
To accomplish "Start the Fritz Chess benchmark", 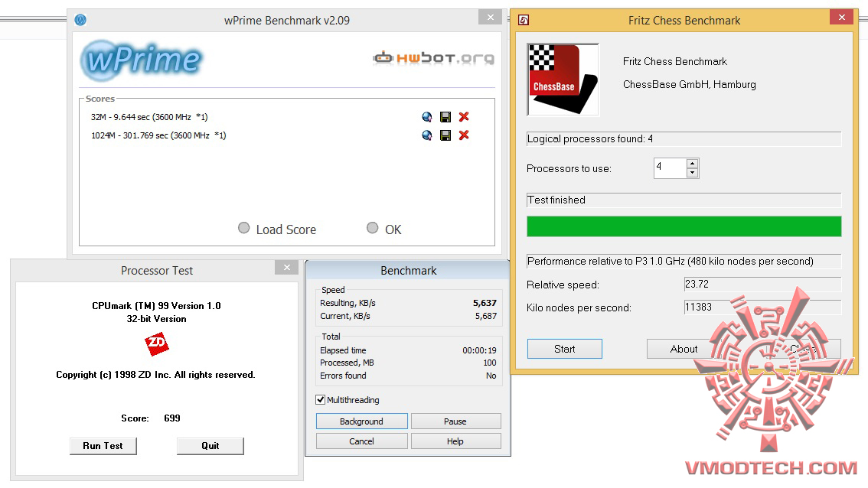I will (565, 349).
